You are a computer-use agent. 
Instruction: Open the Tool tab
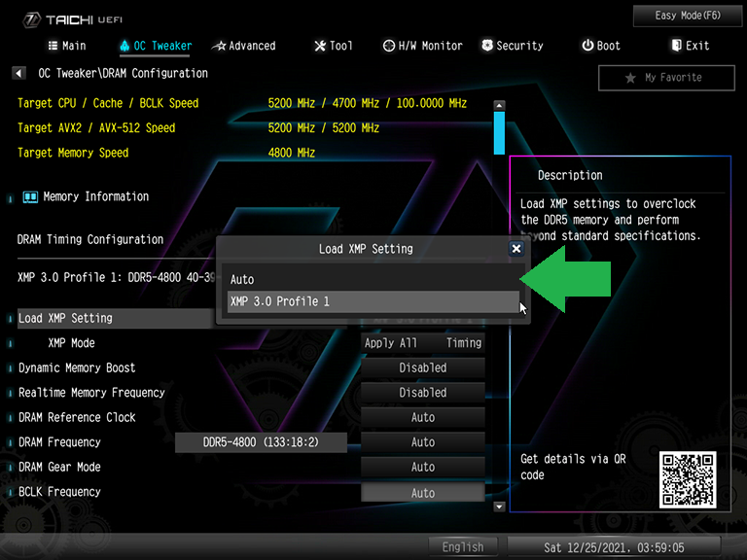point(334,46)
